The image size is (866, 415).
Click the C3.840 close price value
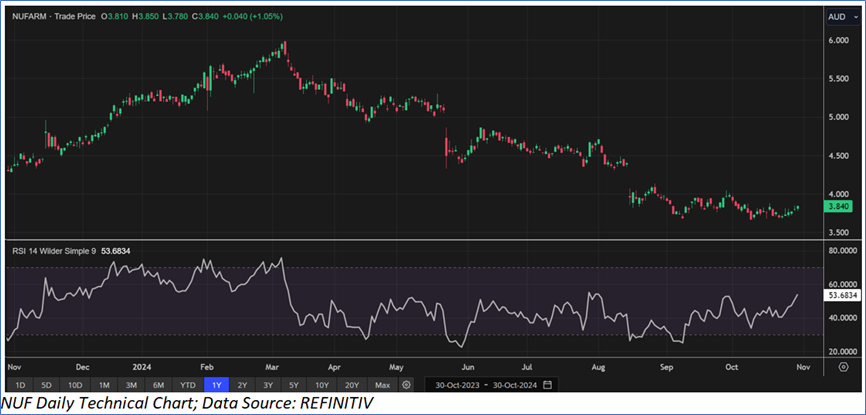tap(207, 17)
